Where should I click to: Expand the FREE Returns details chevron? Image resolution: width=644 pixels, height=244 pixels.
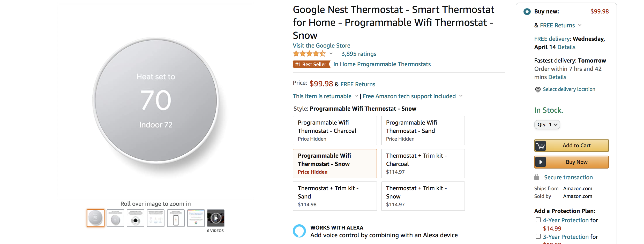coord(580,25)
